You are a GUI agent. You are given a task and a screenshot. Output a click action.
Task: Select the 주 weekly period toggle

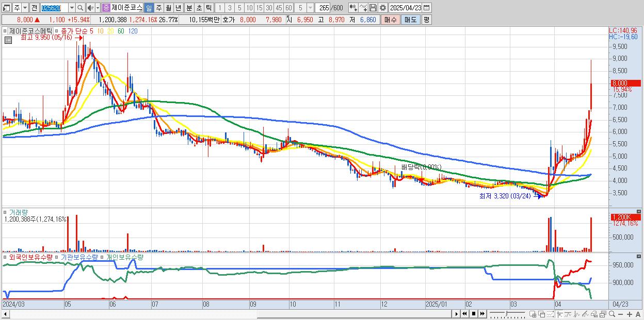(158, 8)
